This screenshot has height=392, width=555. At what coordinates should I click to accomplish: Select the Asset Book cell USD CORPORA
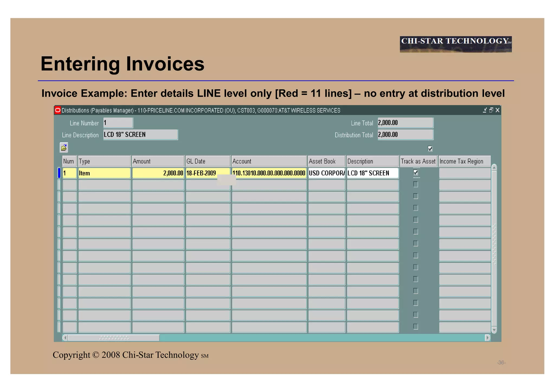[327, 173]
